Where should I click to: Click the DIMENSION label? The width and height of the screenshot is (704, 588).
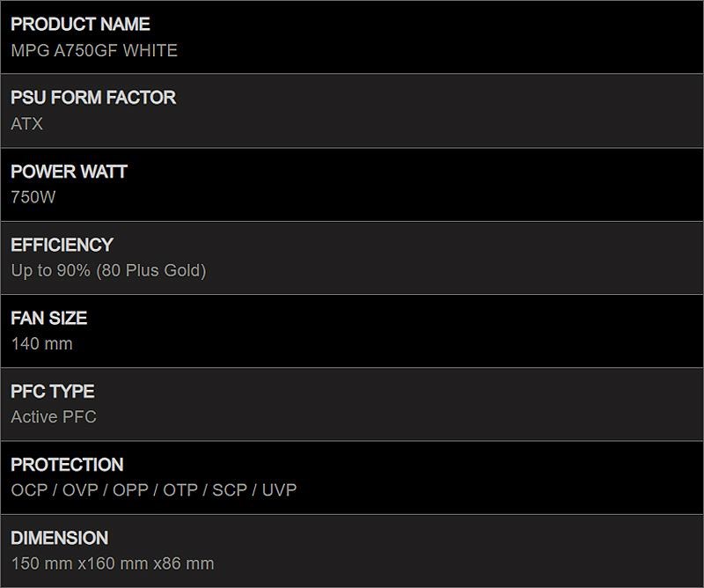60,538
